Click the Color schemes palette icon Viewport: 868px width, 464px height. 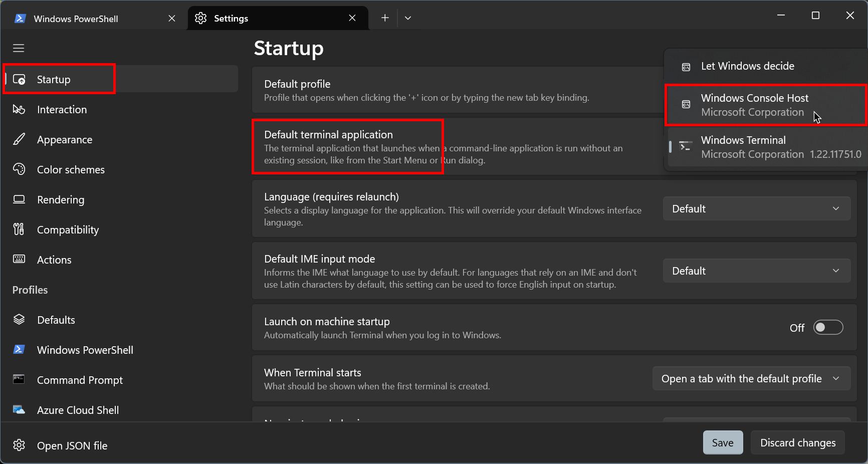tap(19, 169)
